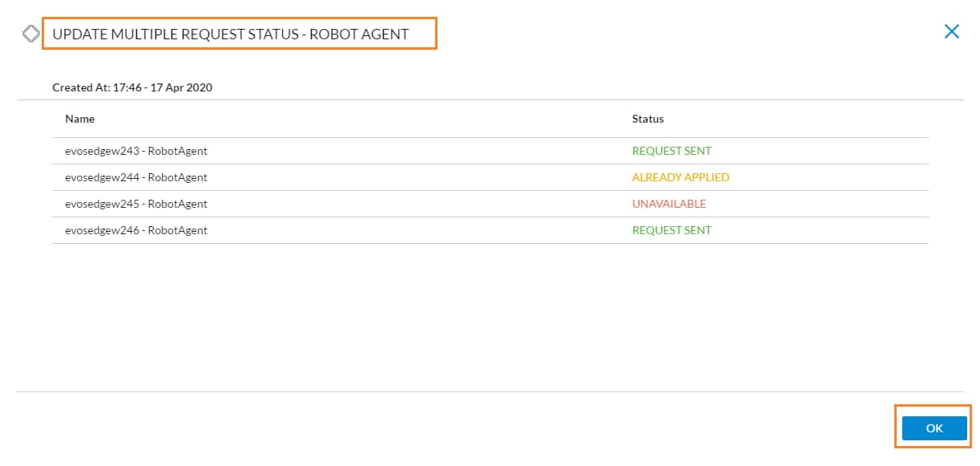
Task: Select evosedgew244 - RobotAgent row
Action: coord(490,177)
